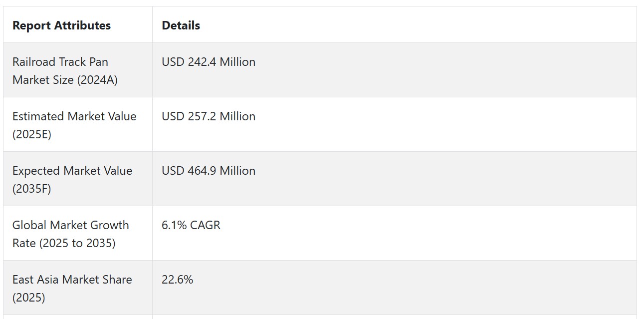Click the word 'CAGR' in the table
This screenshot has width=644, height=319.
(205, 225)
